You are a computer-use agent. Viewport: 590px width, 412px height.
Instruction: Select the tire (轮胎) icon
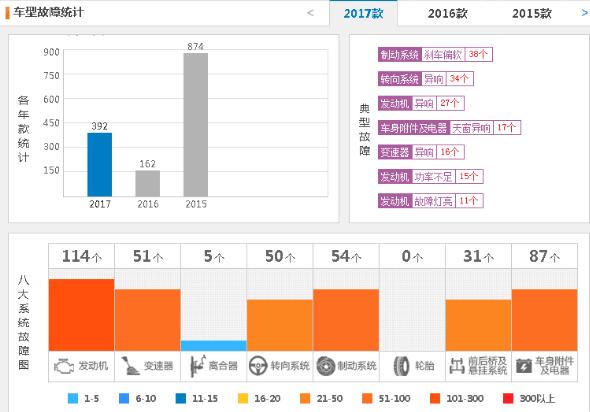pyautogui.click(x=401, y=366)
